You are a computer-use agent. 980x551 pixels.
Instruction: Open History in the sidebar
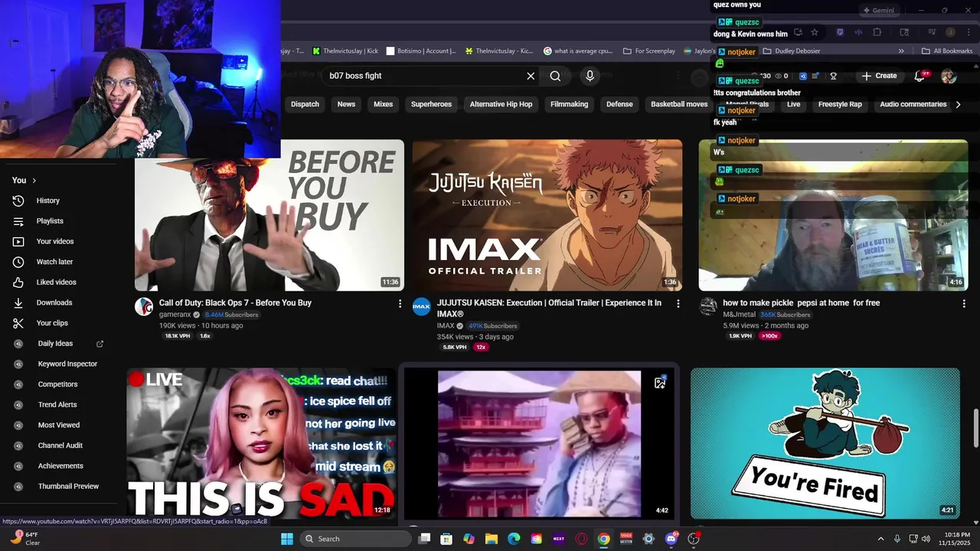tap(47, 201)
